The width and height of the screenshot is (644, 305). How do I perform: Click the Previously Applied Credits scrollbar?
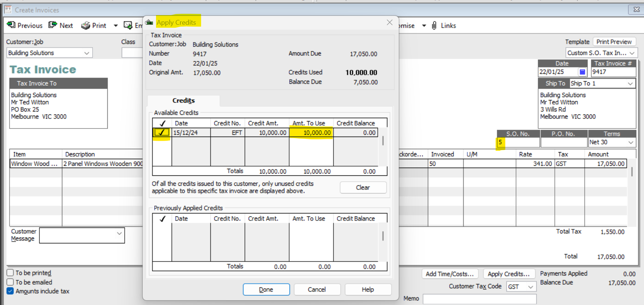[x=383, y=236]
